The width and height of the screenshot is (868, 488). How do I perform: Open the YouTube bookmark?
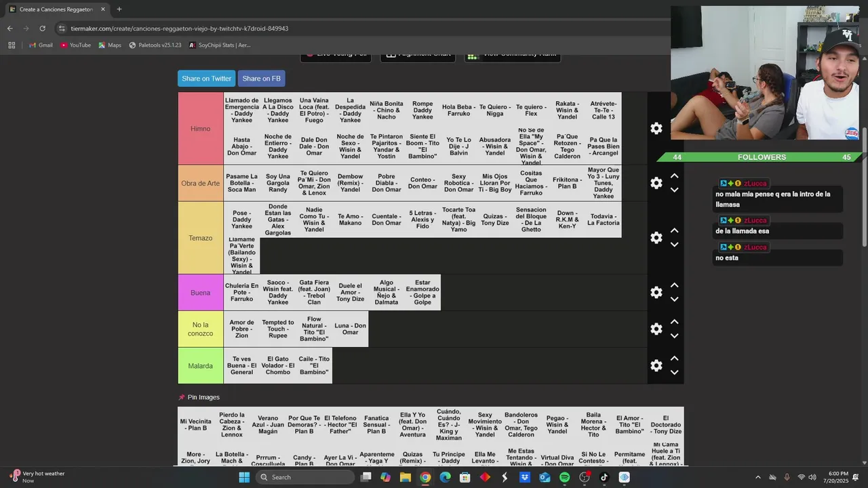(75, 45)
